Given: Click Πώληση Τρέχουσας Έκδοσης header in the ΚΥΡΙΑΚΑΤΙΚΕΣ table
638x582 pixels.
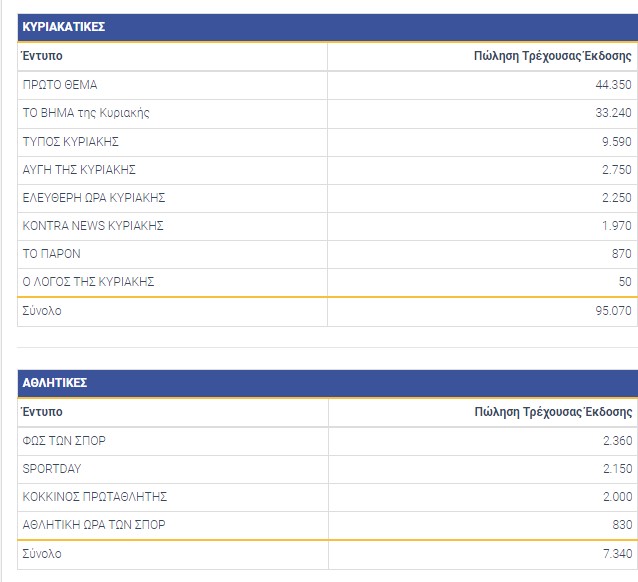Looking at the screenshot, I should click(552, 56).
